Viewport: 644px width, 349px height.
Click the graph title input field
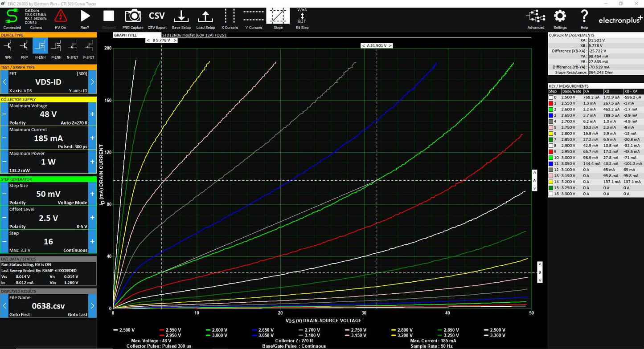[x=346, y=35]
